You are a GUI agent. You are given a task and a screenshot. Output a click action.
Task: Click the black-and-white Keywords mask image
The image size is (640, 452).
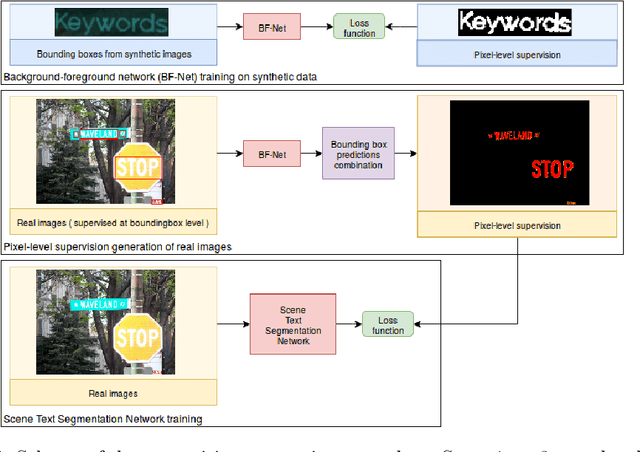pyautogui.click(x=514, y=22)
